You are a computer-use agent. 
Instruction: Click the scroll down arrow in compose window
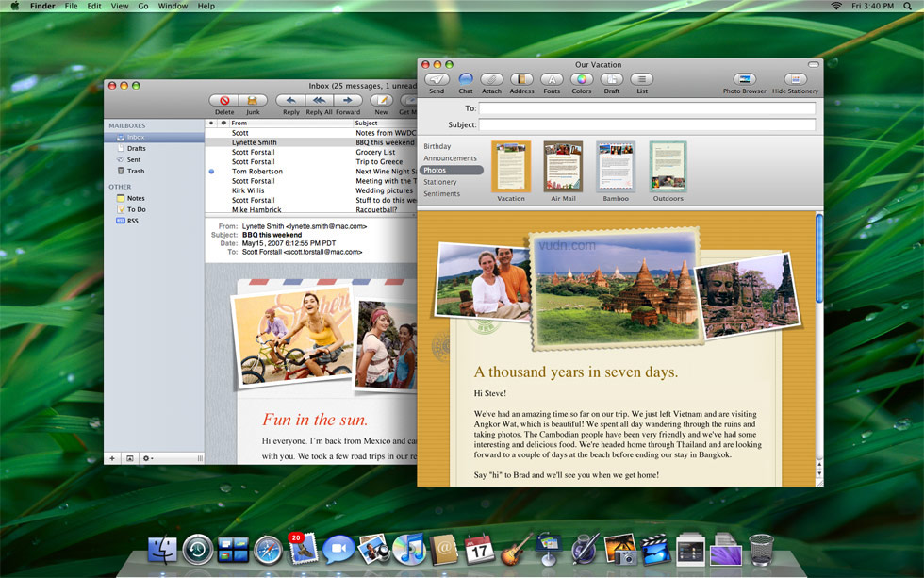pyautogui.click(x=819, y=473)
